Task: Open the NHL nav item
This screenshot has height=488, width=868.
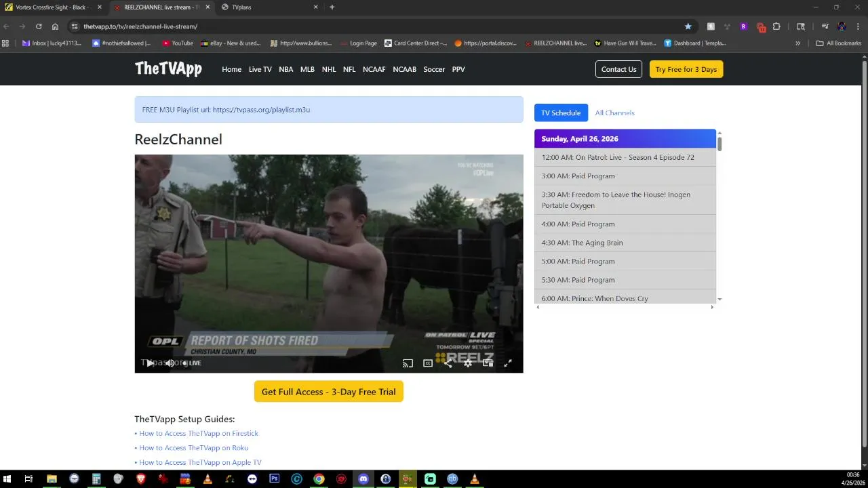Action: 329,69
